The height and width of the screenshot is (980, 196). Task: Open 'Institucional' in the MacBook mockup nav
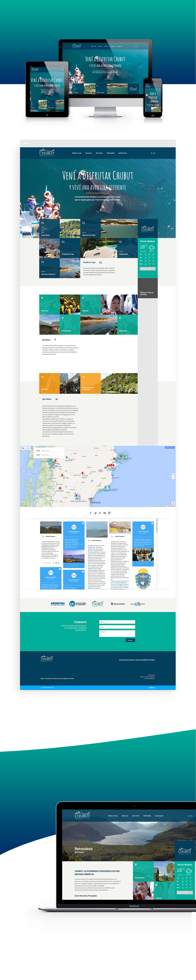pyautogui.click(x=159, y=816)
